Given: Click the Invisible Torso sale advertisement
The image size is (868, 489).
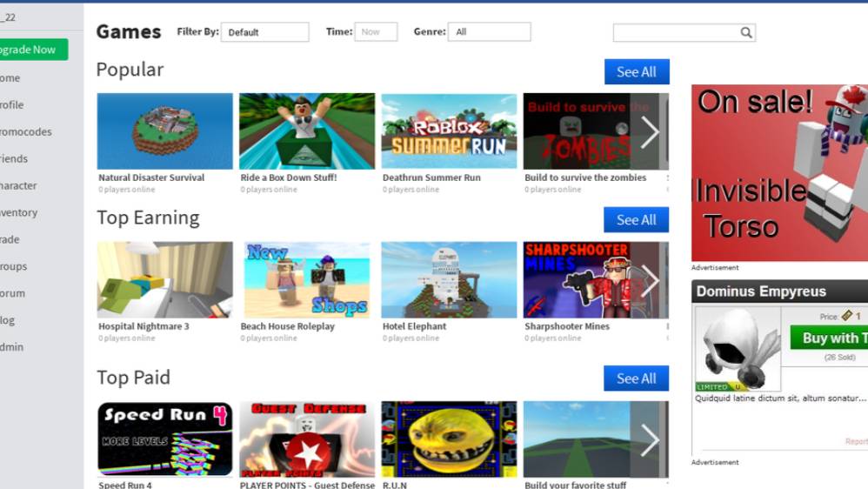Looking at the screenshot, I should 779,173.
